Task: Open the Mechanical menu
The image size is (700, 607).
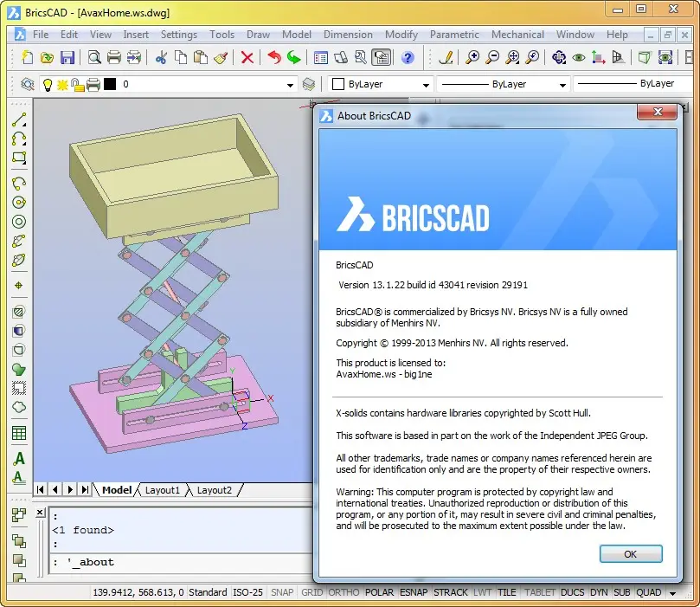Action: pyautogui.click(x=517, y=35)
